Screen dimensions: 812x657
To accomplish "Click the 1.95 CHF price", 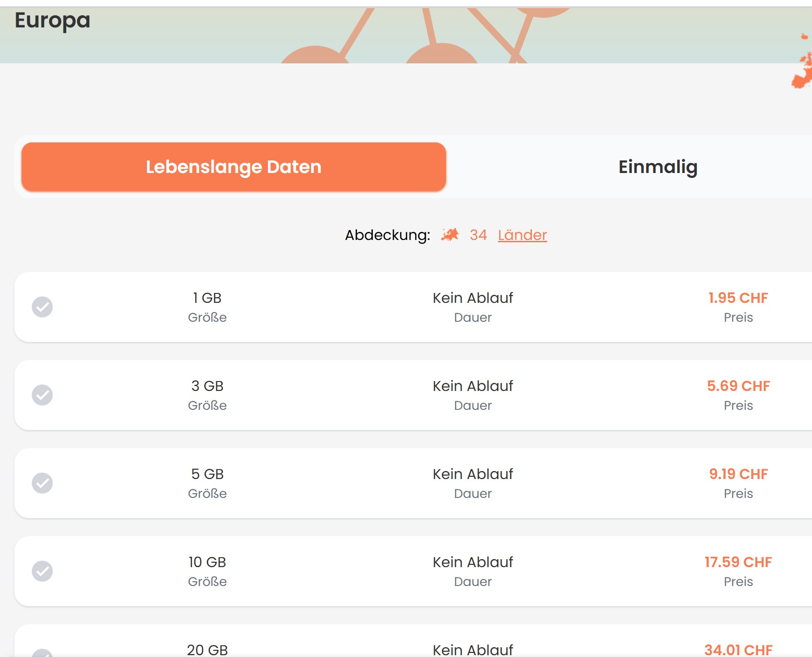I will [738, 298].
